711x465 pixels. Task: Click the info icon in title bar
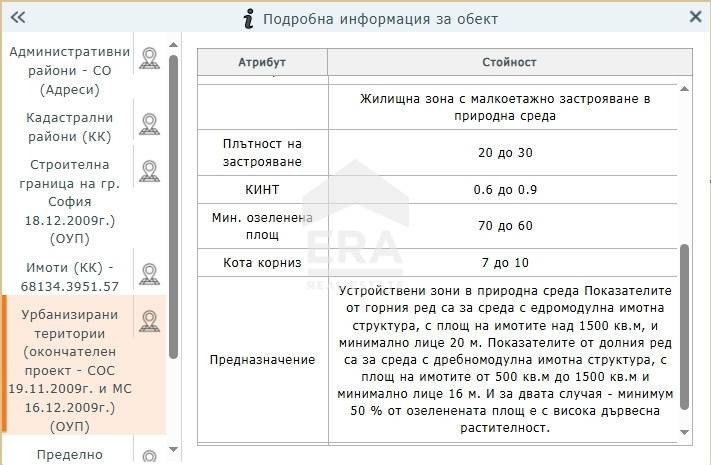coord(248,18)
